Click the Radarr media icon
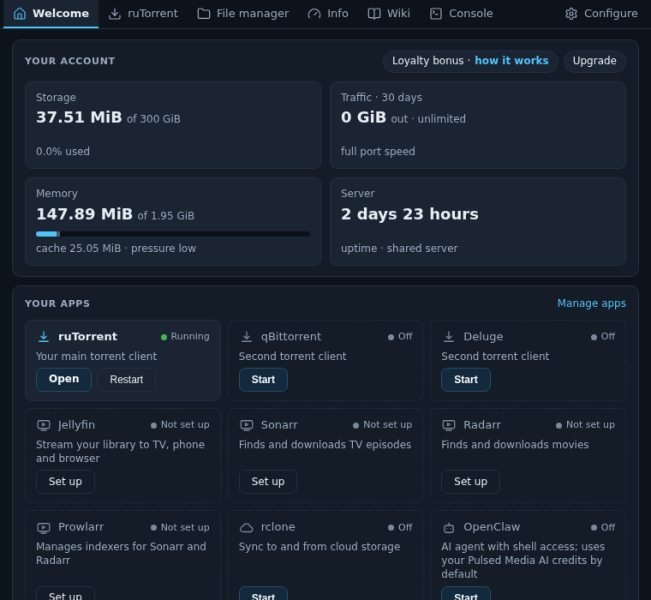 [449, 425]
